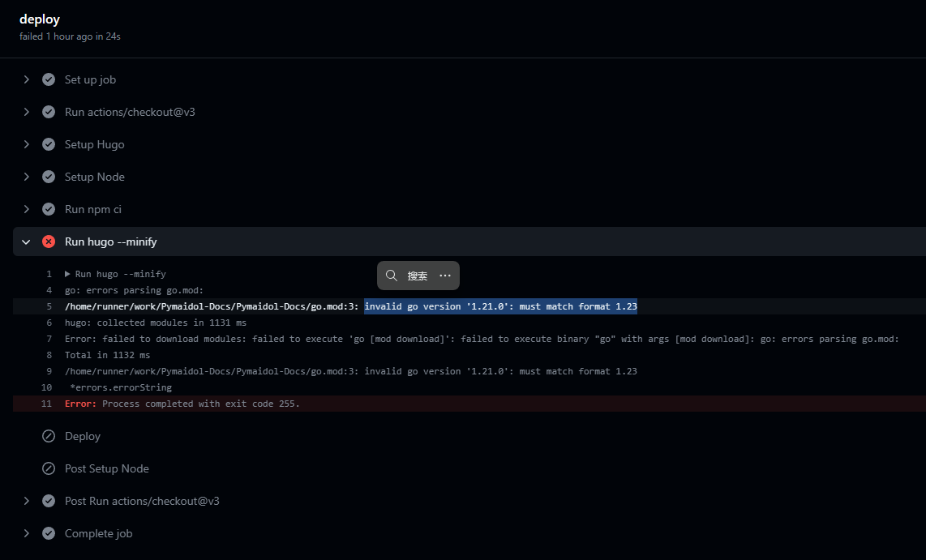Click the red failure icon on "Run hugo --minify"
Viewport: 926px width, 560px height.
pos(48,241)
